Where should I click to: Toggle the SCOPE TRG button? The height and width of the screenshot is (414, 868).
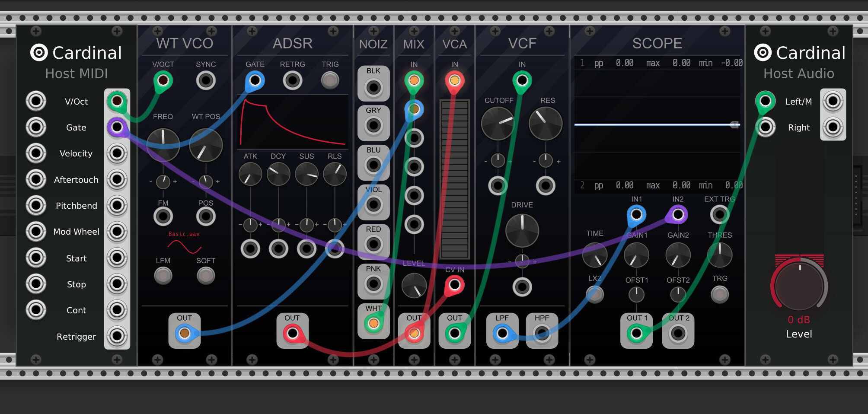click(720, 294)
